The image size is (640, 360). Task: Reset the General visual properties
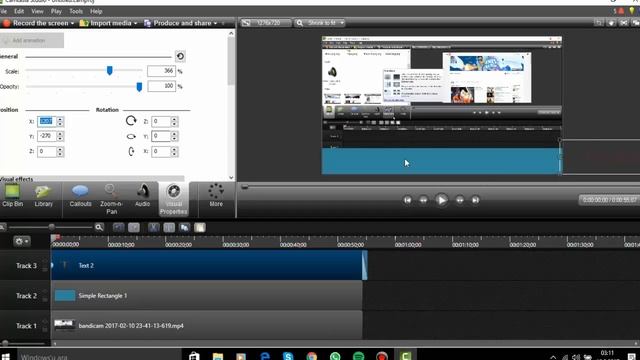[x=180, y=56]
